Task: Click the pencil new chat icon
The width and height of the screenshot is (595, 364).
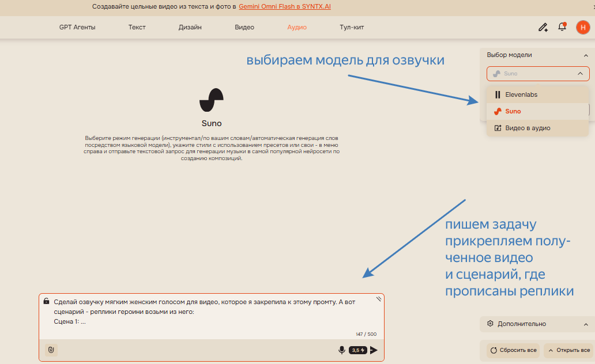Action: [543, 27]
